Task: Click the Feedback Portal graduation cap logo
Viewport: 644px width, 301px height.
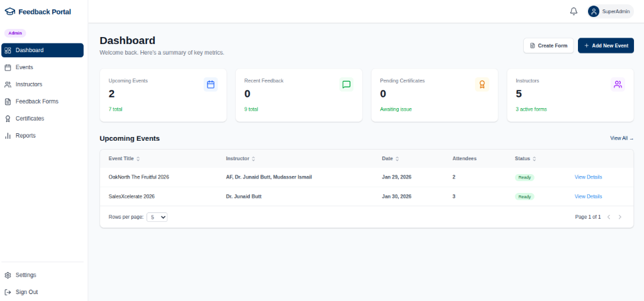Action: [x=10, y=11]
